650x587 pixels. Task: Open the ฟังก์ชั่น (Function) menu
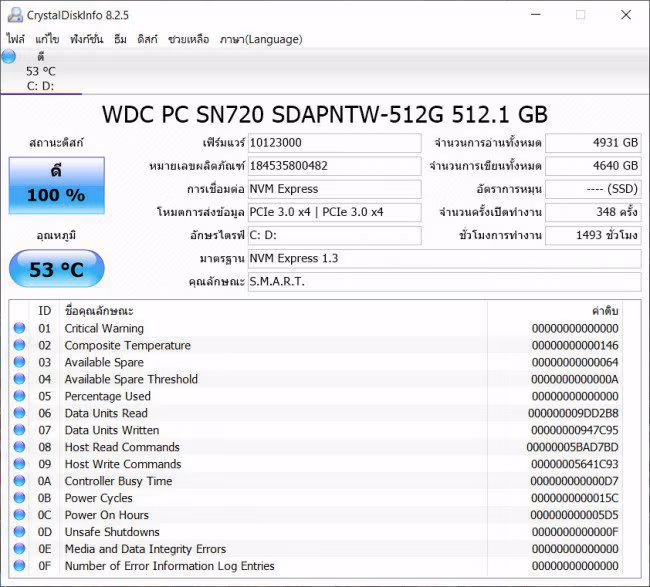86,39
